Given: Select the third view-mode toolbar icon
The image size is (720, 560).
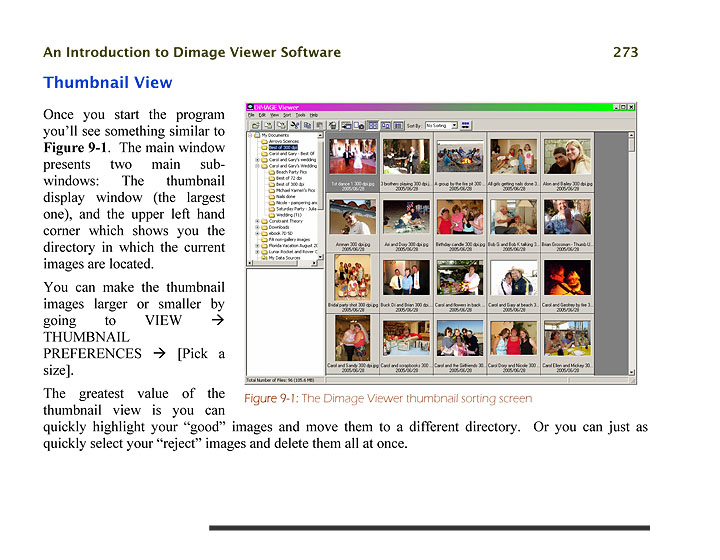Looking at the screenshot, I should point(398,125).
